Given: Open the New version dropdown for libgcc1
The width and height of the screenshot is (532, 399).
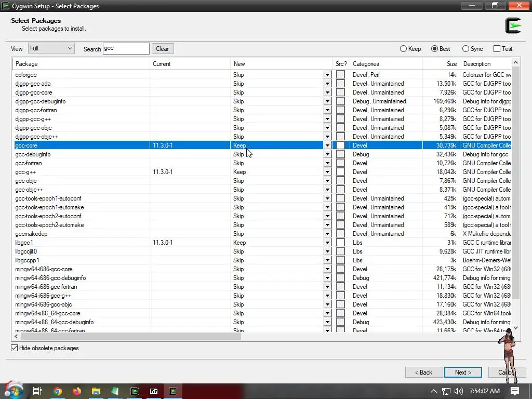Looking at the screenshot, I should pyautogui.click(x=327, y=242).
